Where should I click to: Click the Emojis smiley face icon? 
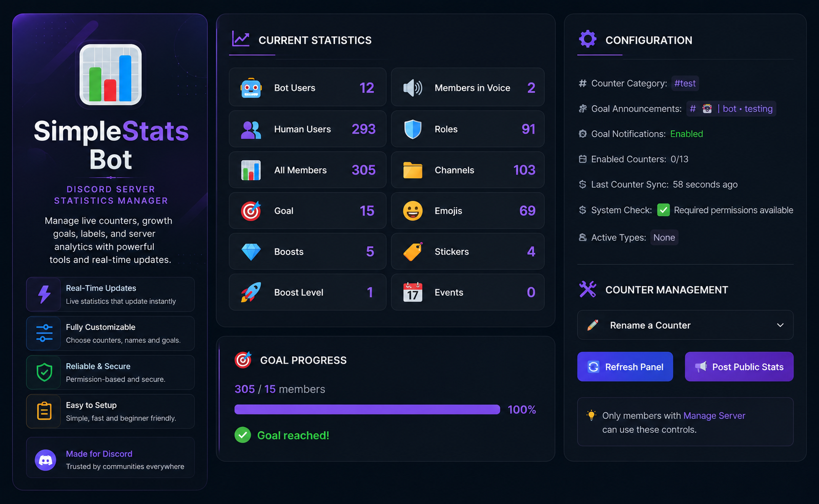tap(413, 211)
